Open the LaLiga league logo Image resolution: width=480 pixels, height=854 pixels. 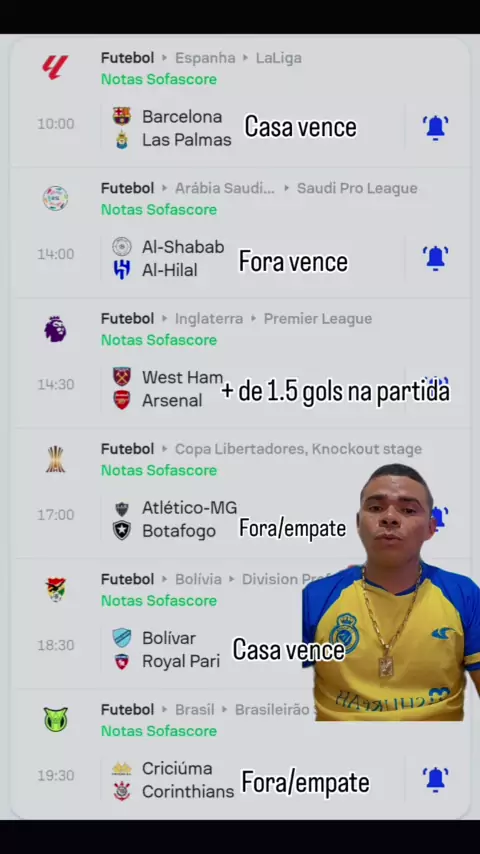56,68
